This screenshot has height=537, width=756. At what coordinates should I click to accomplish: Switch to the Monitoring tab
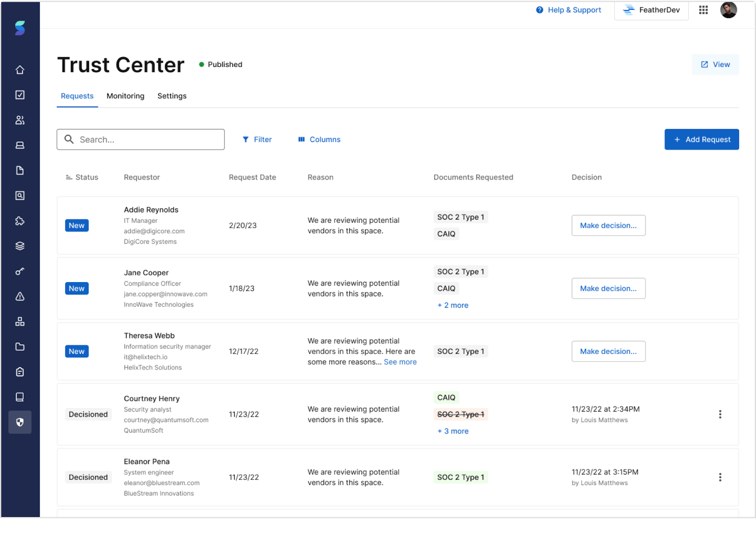pyautogui.click(x=125, y=96)
